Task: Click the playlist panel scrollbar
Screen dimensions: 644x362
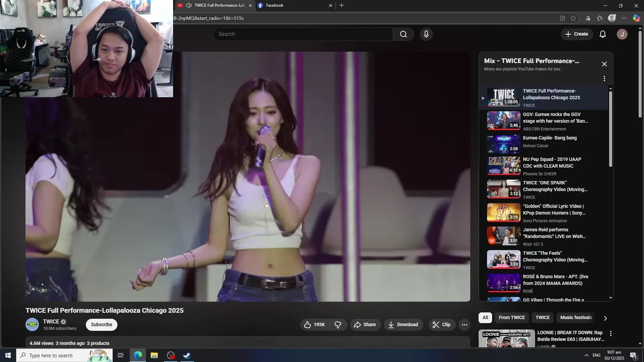Action: [611, 129]
